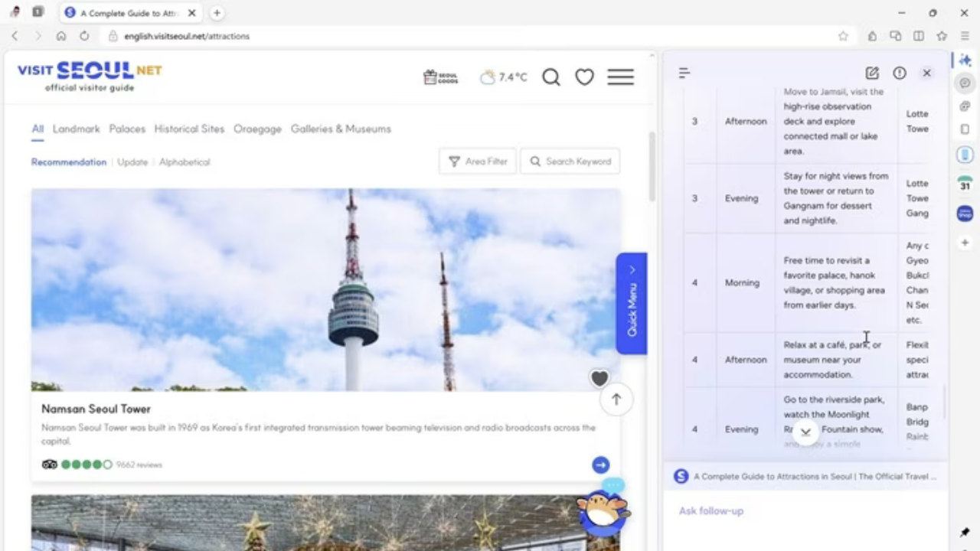
Task: Open the Shop icon in the sidebar
Action: tap(965, 214)
